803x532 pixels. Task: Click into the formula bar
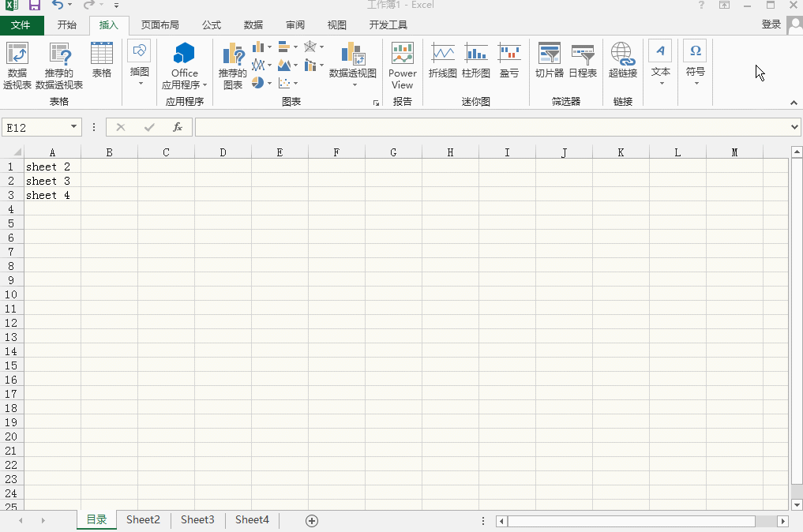pyautogui.click(x=492, y=127)
